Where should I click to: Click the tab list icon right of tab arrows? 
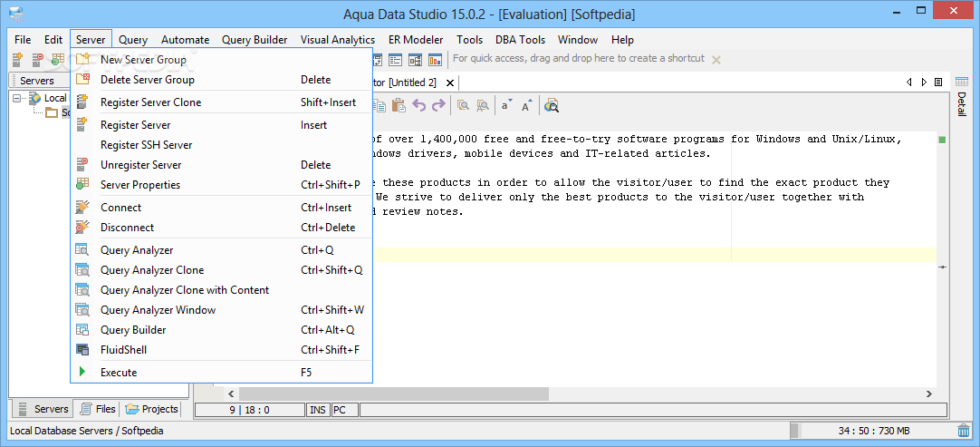(938, 82)
